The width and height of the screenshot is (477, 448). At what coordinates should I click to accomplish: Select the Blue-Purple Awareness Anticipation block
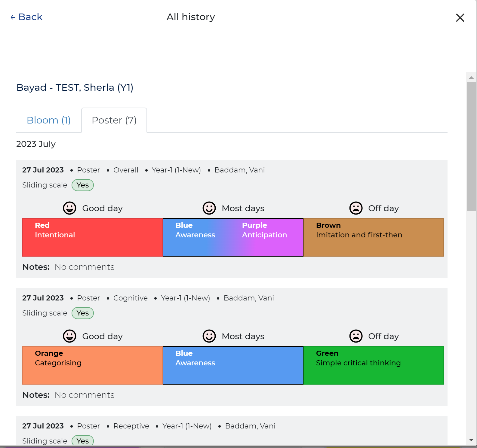[233, 237]
